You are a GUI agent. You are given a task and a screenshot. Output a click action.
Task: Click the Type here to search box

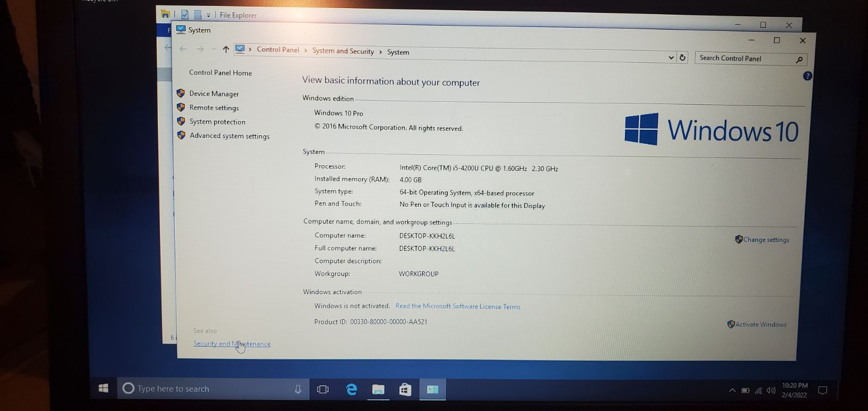(213, 389)
